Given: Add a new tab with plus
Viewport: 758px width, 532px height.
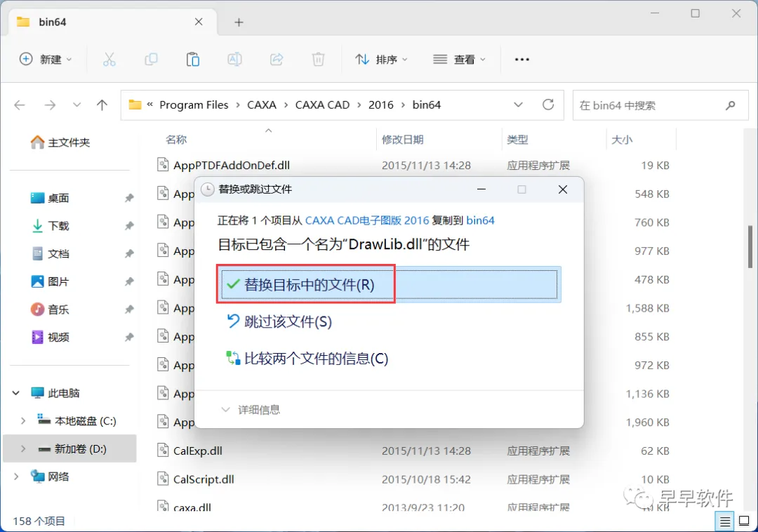Looking at the screenshot, I should pos(239,22).
